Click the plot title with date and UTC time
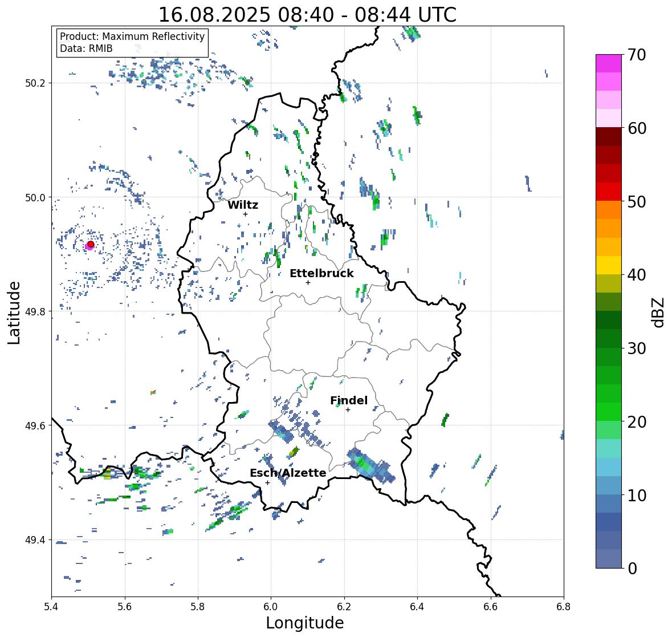Viewport: 672px width, 637px height. tap(307, 15)
